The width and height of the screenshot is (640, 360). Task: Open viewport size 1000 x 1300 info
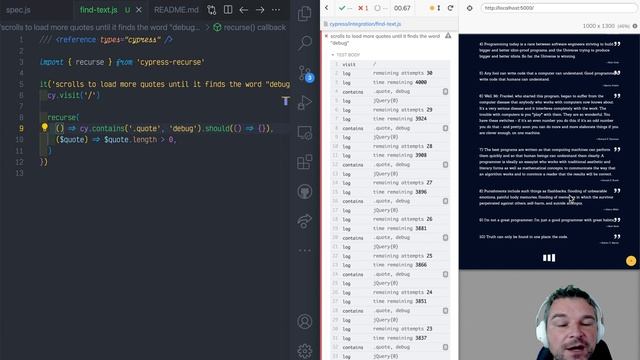coord(609,26)
